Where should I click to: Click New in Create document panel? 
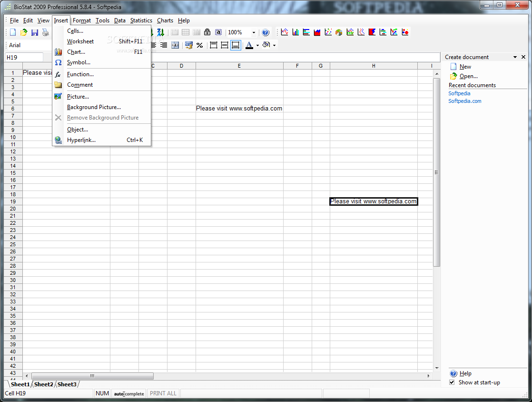[x=465, y=67]
